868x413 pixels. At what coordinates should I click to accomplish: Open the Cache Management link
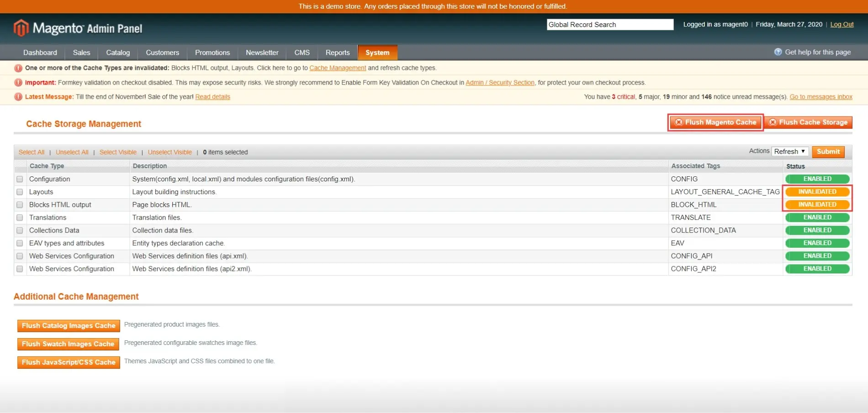pos(338,68)
